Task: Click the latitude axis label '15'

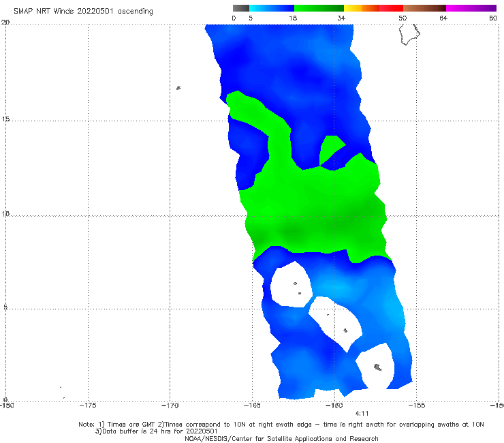Action: [5, 119]
